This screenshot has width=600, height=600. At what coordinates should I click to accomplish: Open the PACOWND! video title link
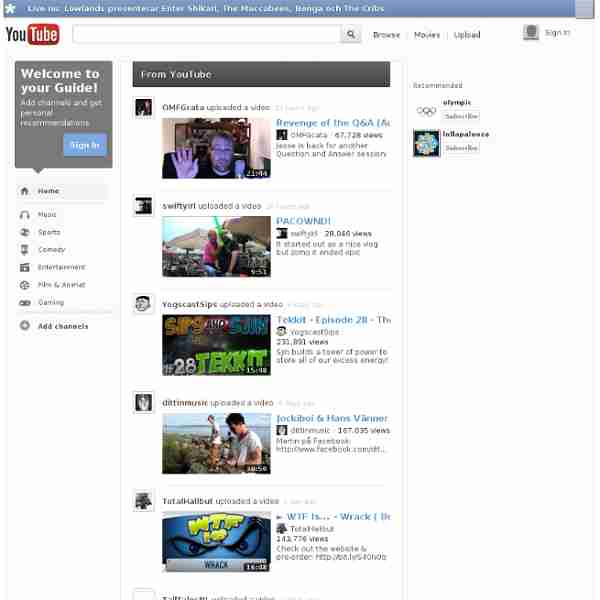point(303,221)
